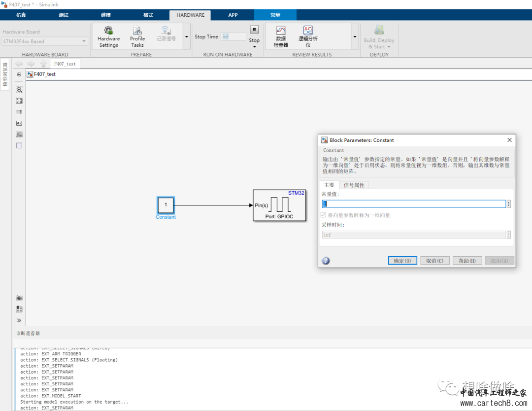This screenshot has width=532, height=411.
Task: Expand the PREPARE gallery arrow
Action: [x=187, y=36]
